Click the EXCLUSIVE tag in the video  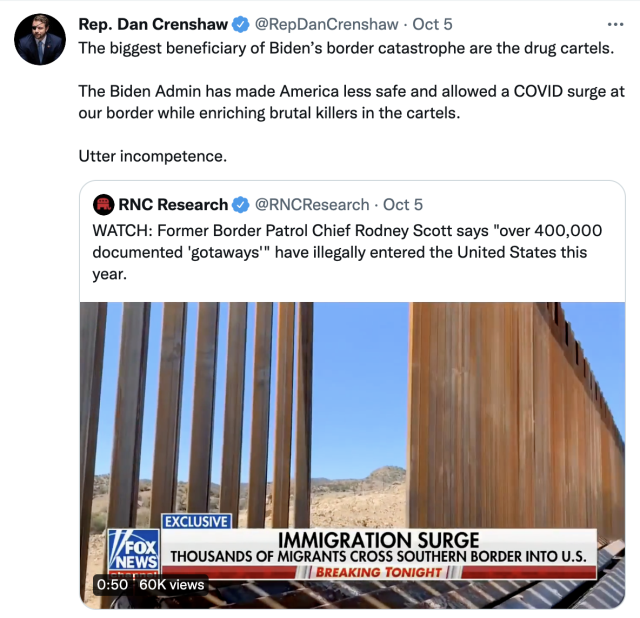196,521
